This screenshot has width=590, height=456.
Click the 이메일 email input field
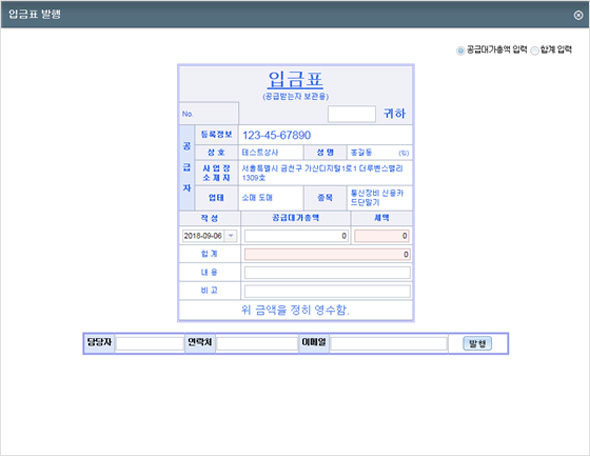[389, 343]
